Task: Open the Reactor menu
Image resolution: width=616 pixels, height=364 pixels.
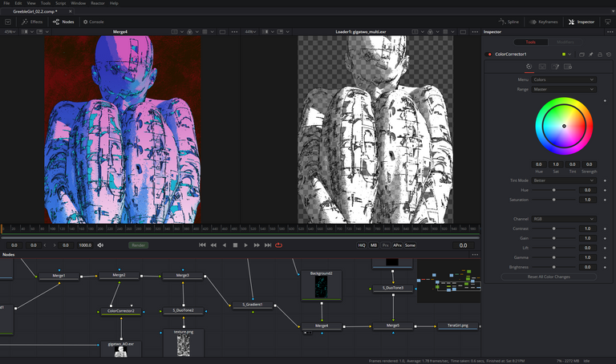Action: click(96, 3)
